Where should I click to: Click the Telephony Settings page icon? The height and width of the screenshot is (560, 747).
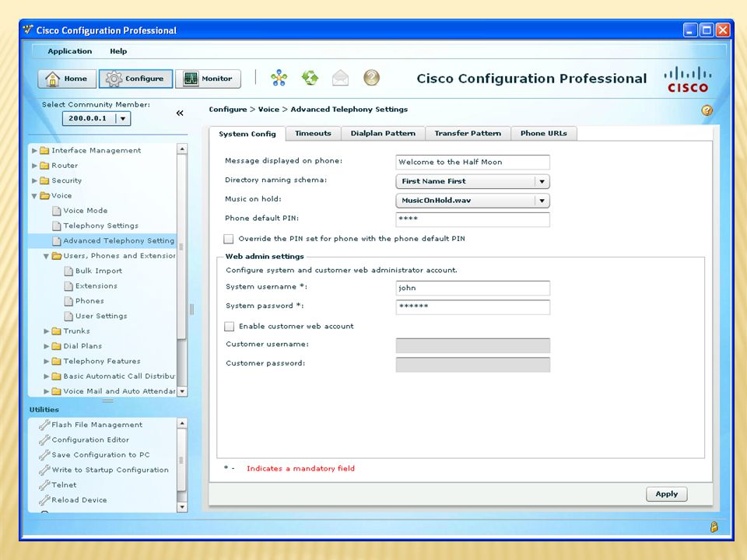coord(57,226)
